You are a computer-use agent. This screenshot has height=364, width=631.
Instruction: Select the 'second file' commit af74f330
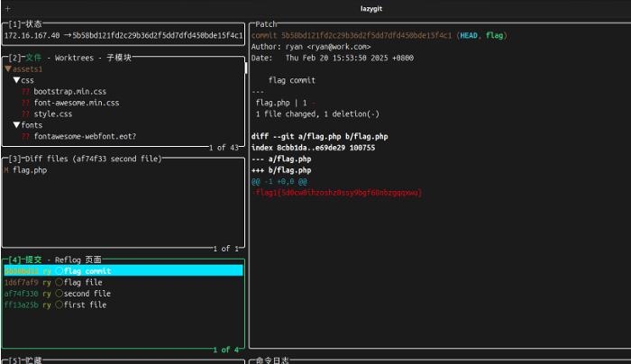coord(123,293)
